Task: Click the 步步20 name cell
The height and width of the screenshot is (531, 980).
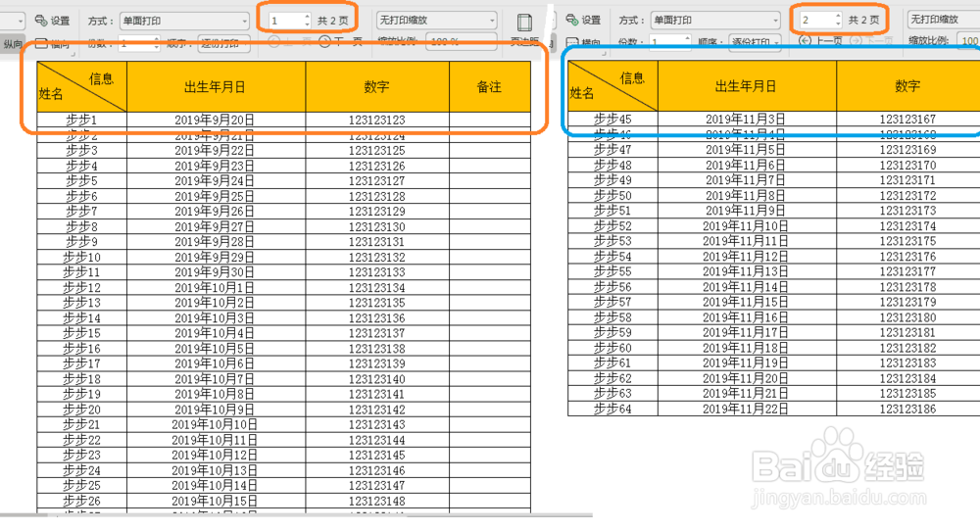Action: 82,410
